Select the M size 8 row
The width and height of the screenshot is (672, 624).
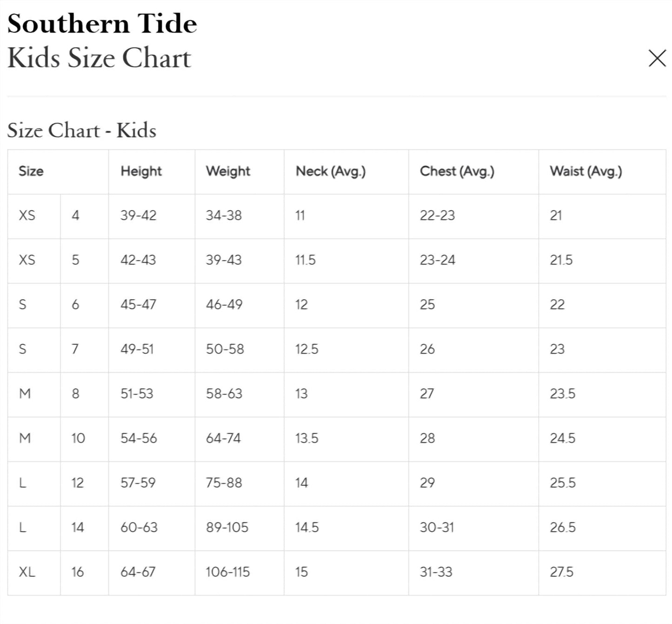point(27,394)
